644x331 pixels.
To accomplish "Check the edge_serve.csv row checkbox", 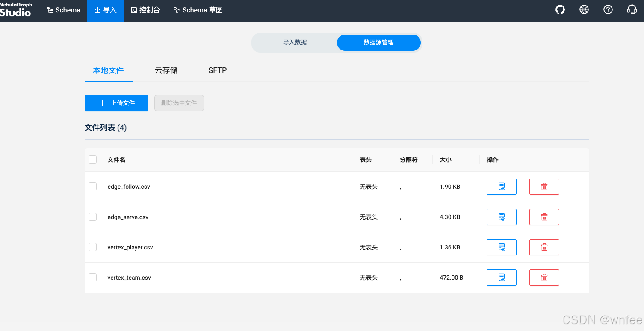I will pyautogui.click(x=92, y=217).
